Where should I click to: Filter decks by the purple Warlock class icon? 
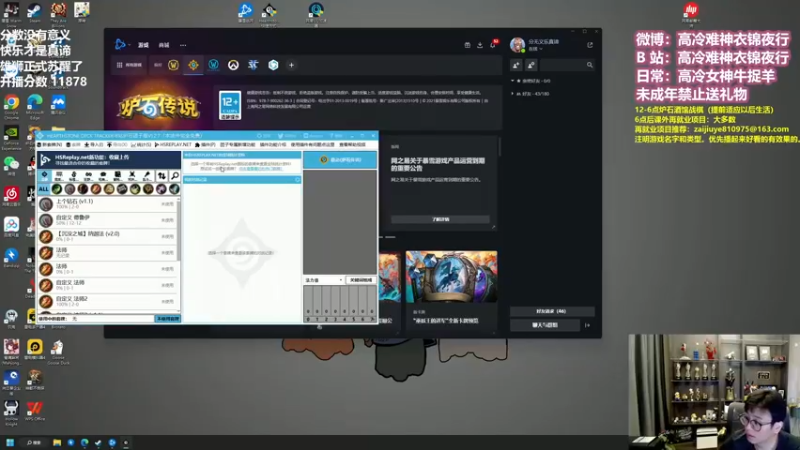161,189
